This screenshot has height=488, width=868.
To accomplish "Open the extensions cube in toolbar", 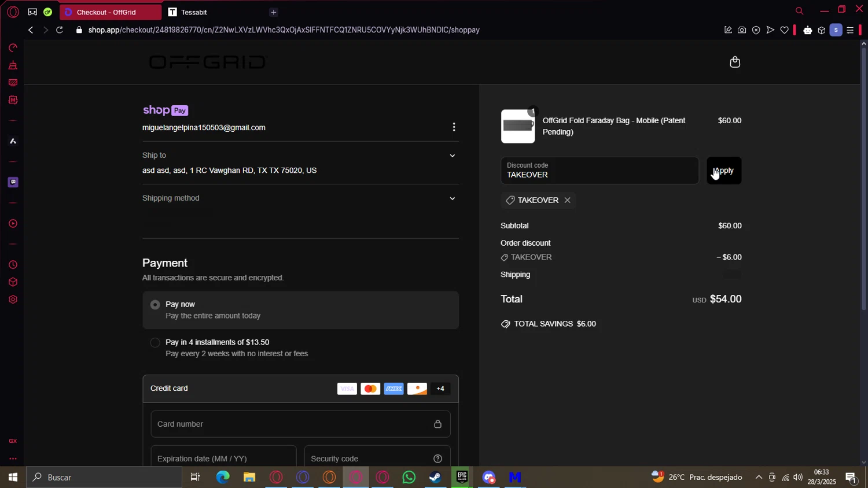I will pos(821,30).
